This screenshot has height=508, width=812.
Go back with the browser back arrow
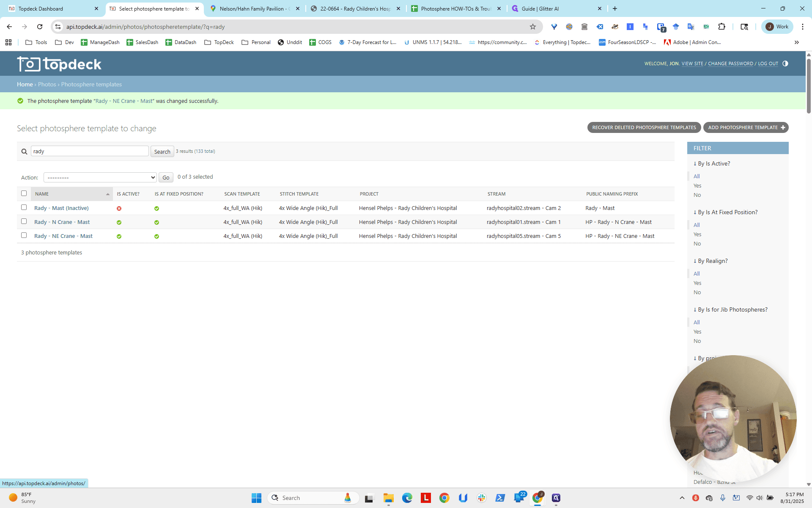click(9, 27)
